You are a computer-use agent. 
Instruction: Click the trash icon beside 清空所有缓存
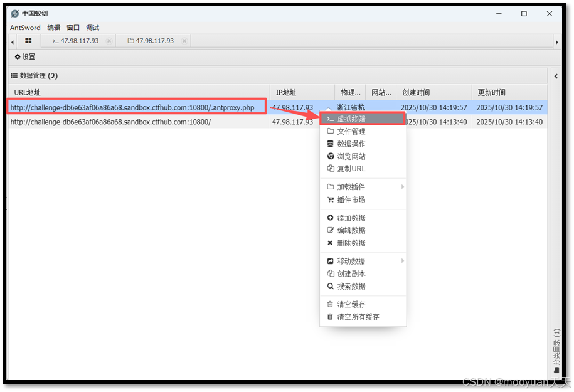330,317
